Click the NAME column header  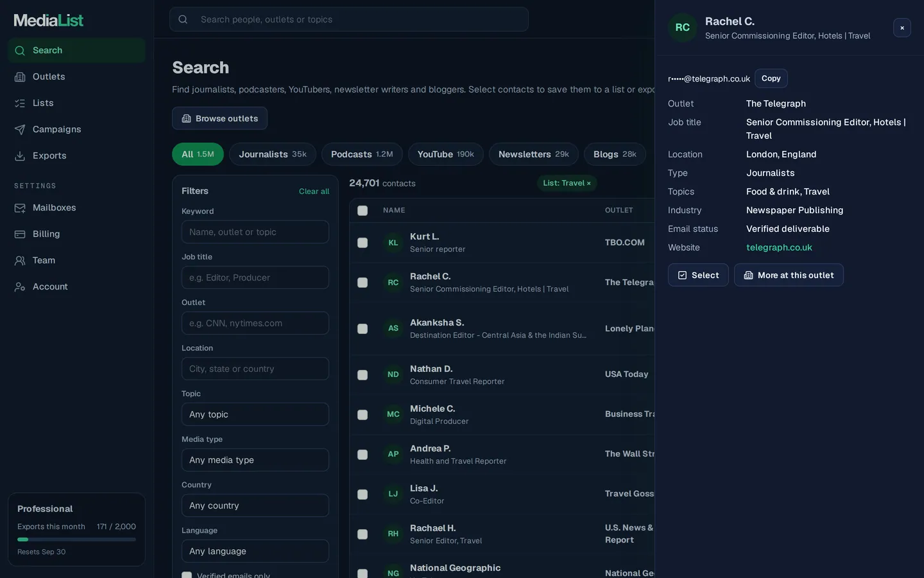394,211
